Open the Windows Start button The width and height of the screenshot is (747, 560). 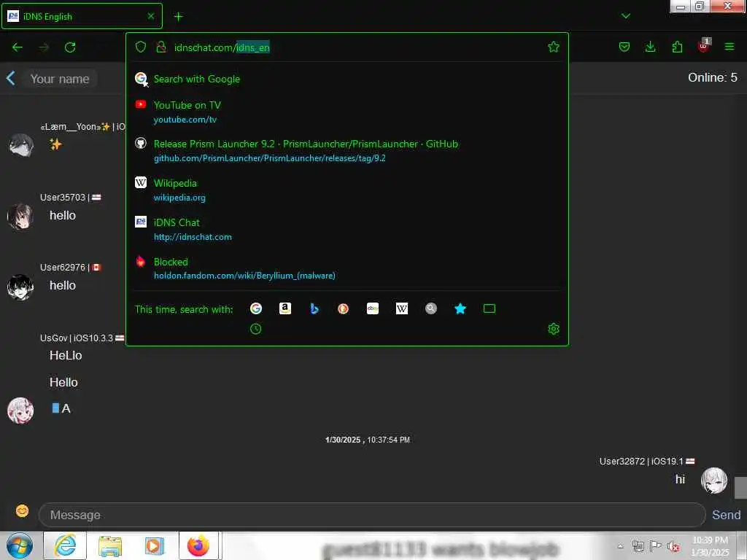(20, 545)
